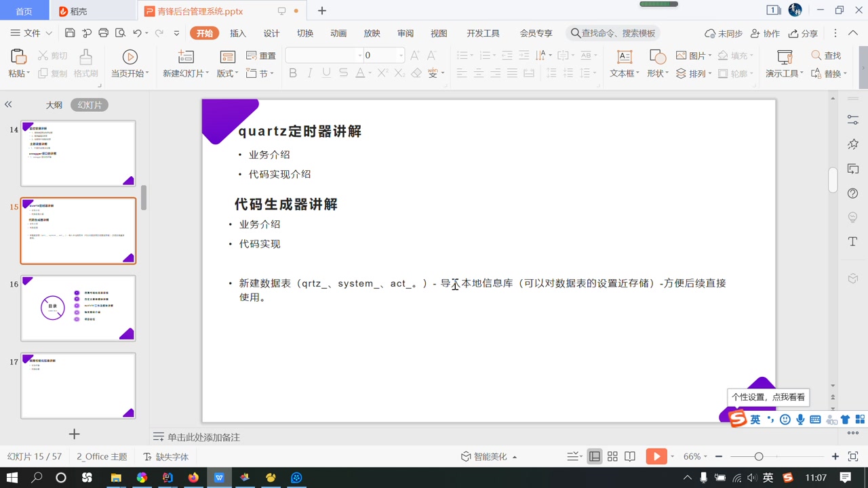Decrease font size with A- icon
Image resolution: width=868 pixels, height=488 pixels.
pyautogui.click(x=433, y=56)
